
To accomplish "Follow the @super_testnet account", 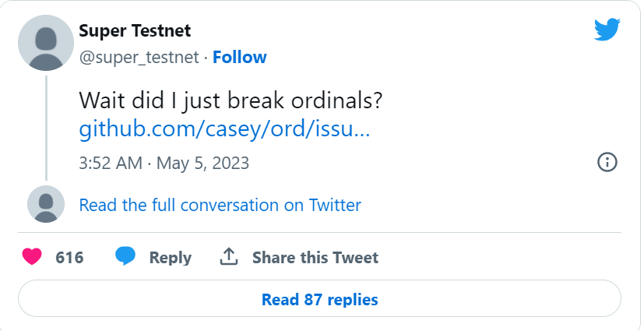I will click(239, 57).
